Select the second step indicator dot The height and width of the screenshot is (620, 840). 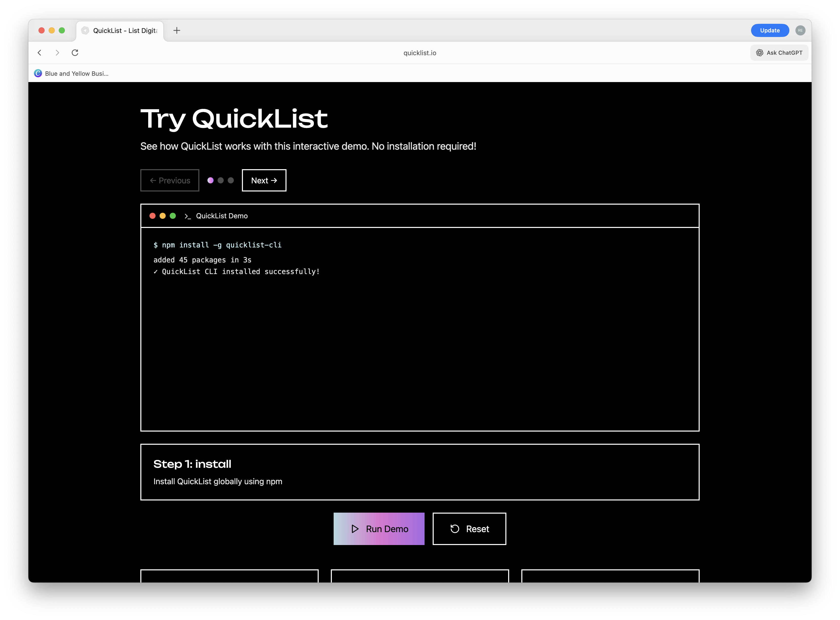click(x=221, y=180)
